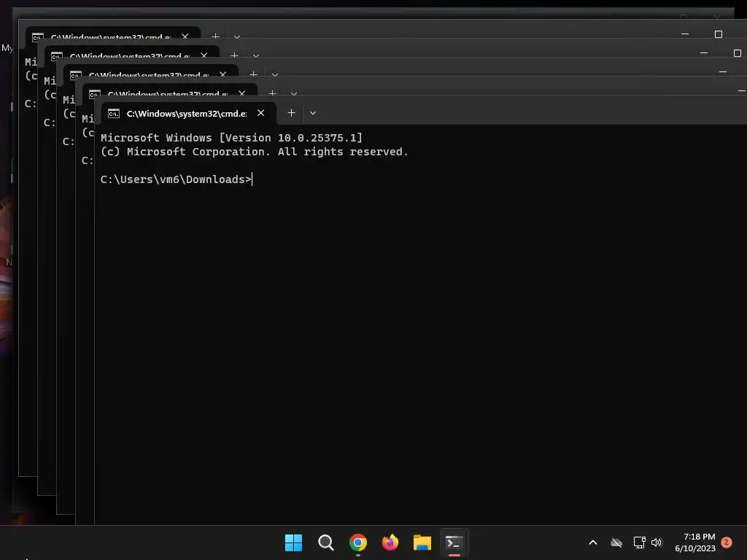Close the tab in the rearmost terminal window
Viewport: 747px width, 560px height.
tap(185, 36)
